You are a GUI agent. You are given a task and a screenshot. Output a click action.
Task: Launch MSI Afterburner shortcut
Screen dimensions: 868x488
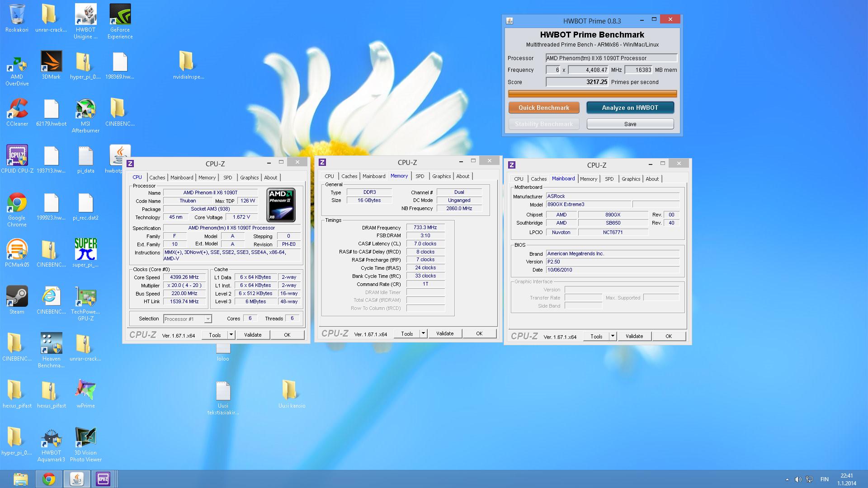pos(85,115)
